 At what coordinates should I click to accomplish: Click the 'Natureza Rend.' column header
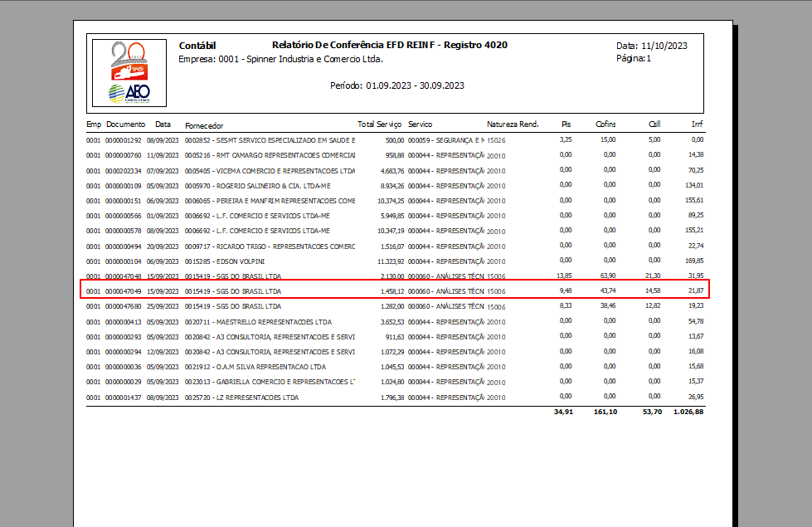(x=513, y=124)
